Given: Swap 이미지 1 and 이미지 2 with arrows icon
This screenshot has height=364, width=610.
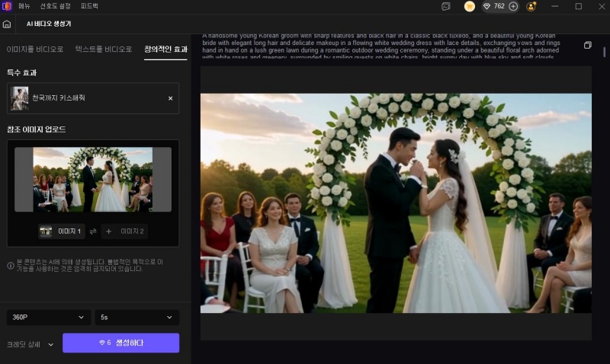Looking at the screenshot, I should [93, 231].
